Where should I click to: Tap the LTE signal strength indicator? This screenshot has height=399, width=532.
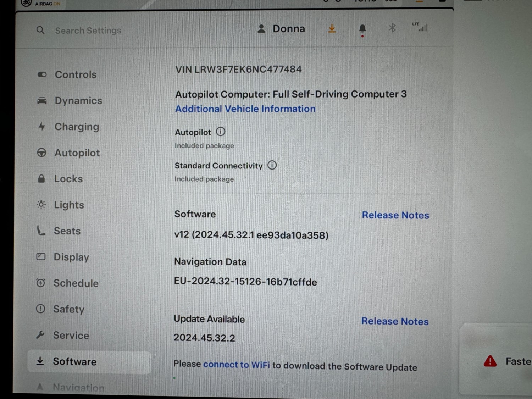420,27
